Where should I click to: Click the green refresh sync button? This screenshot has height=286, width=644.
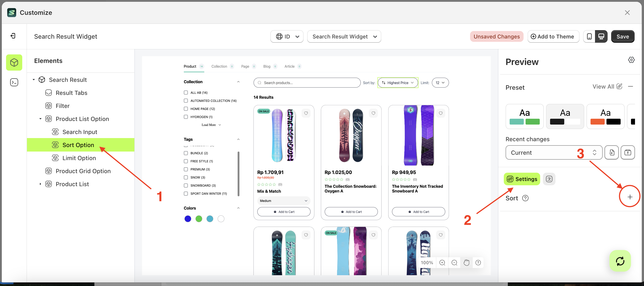coord(620,261)
